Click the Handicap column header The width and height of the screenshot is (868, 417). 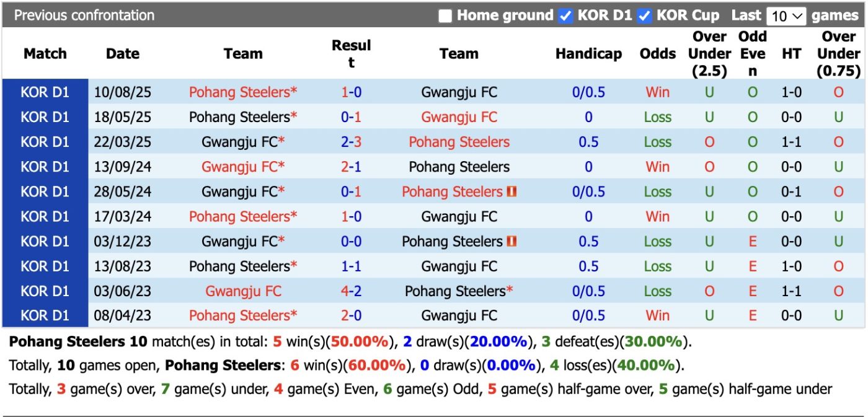[588, 54]
